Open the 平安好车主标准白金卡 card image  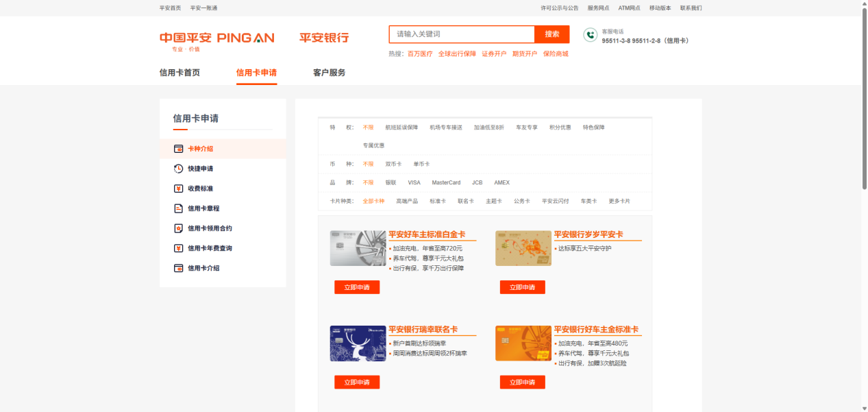358,248
